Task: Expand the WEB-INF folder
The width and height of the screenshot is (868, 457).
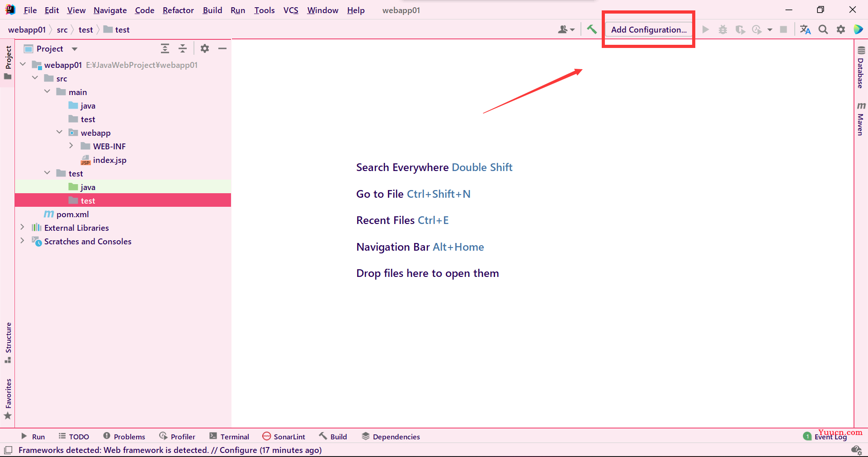Action: (71, 146)
